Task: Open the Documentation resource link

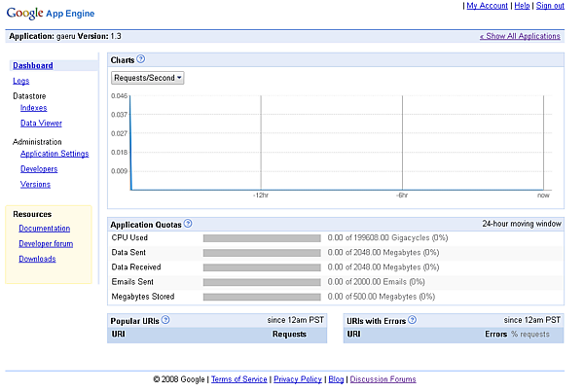Action: click(44, 229)
